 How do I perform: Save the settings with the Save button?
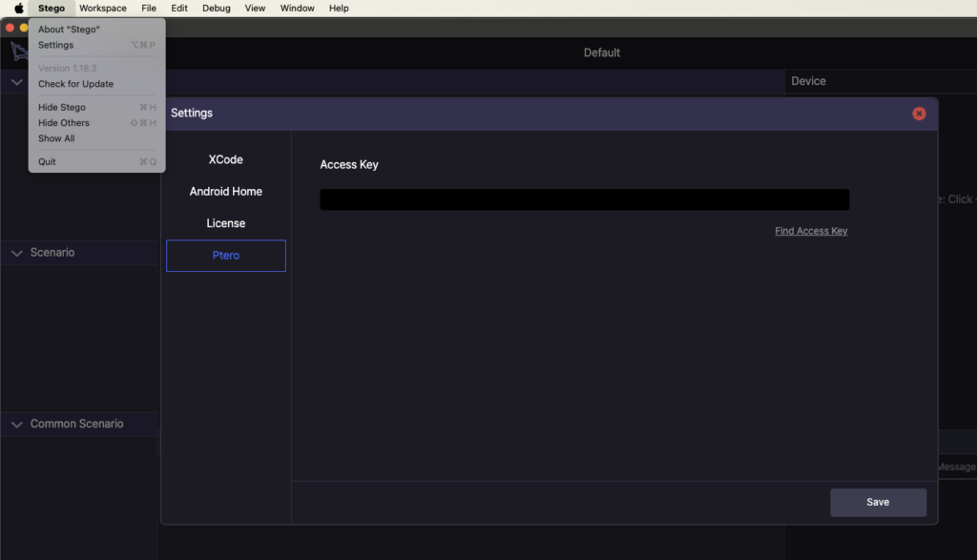878,502
